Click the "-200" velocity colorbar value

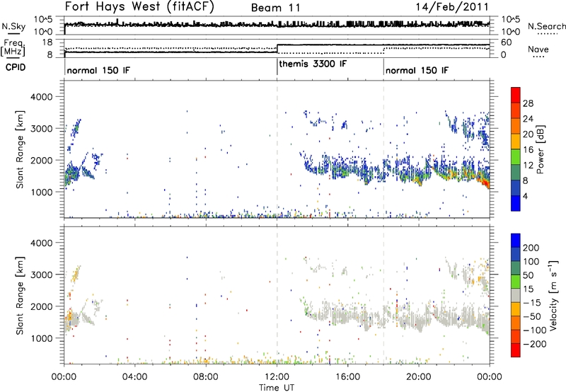click(x=534, y=344)
